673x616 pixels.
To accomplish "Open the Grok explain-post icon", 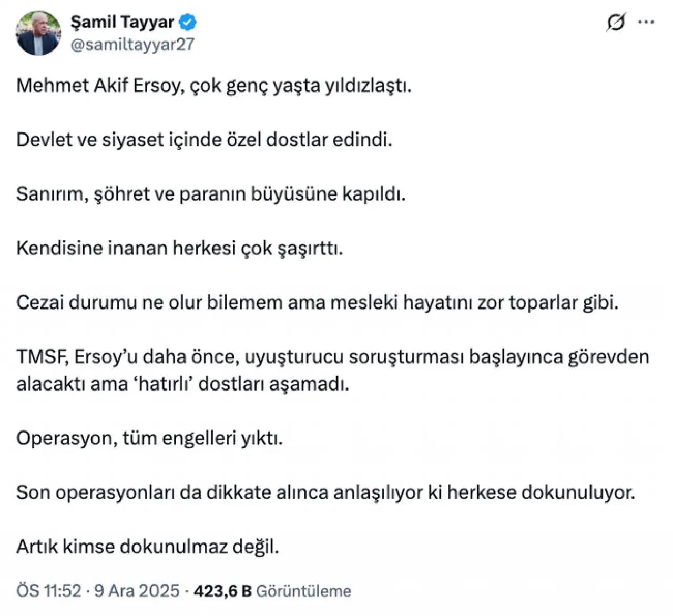I will (x=616, y=22).
